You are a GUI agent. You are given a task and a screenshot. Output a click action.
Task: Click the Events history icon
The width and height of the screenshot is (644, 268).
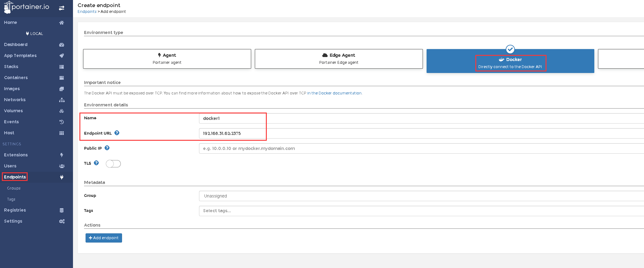click(x=62, y=122)
